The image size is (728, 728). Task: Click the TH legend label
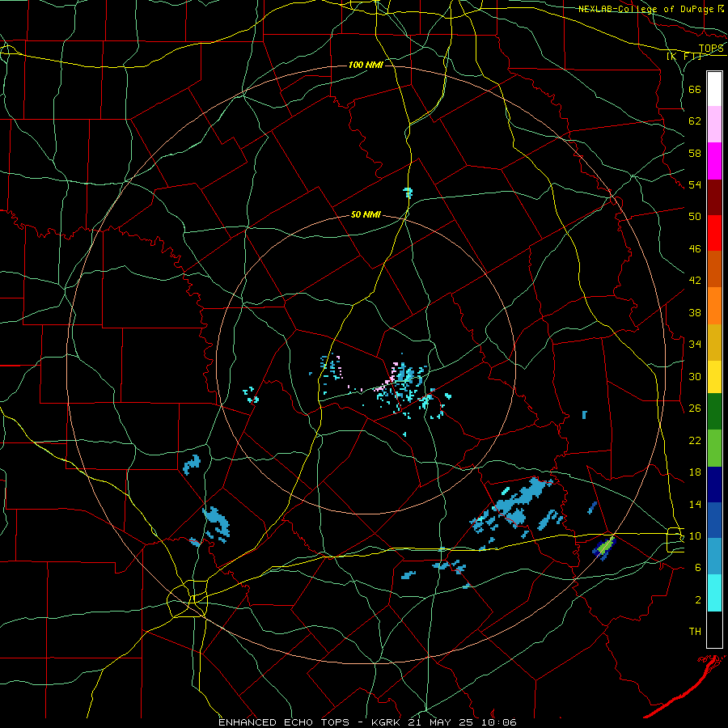pos(695,631)
